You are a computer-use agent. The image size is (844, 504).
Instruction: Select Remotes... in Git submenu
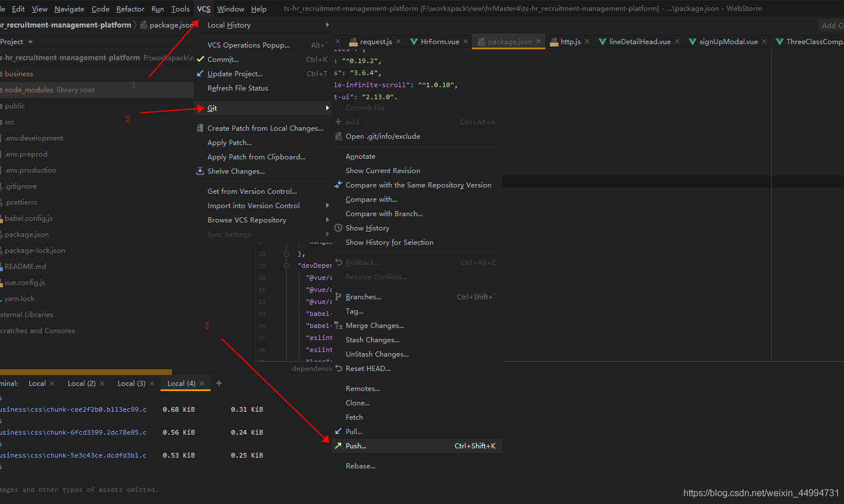pyautogui.click(x=417, y=388)
